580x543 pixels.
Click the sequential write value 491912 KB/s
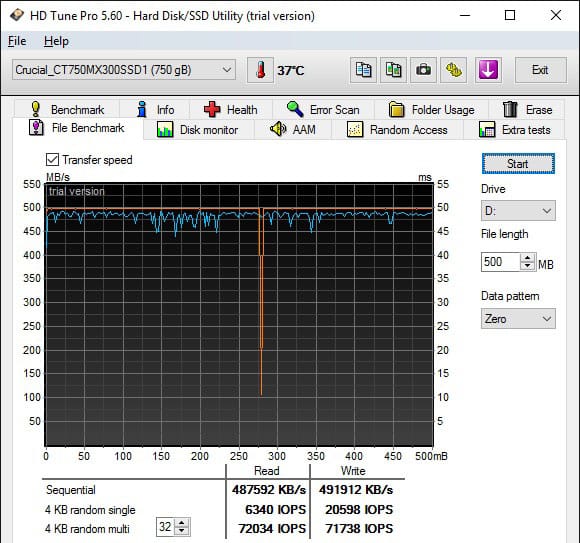point(356,490)
